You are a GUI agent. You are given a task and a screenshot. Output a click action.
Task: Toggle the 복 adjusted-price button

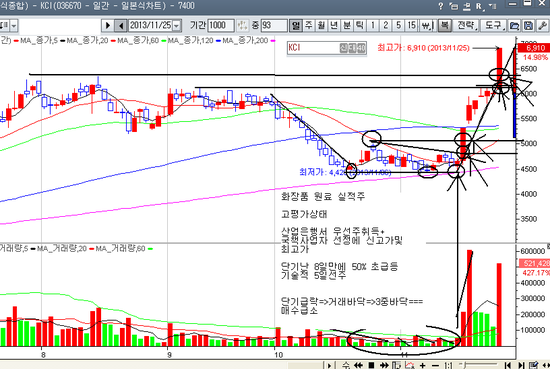click(444, 26)
